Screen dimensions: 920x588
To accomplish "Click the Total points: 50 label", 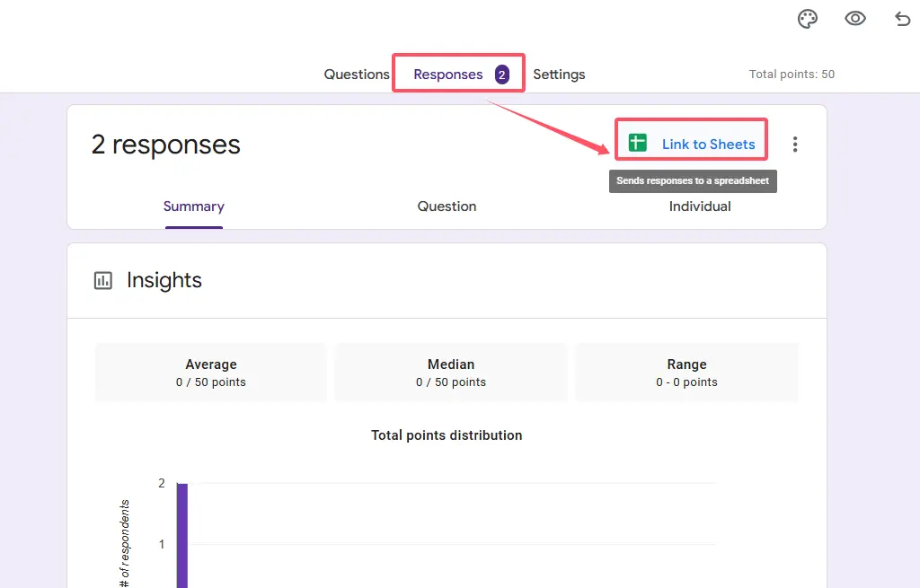I will click(x=792, y=75).
